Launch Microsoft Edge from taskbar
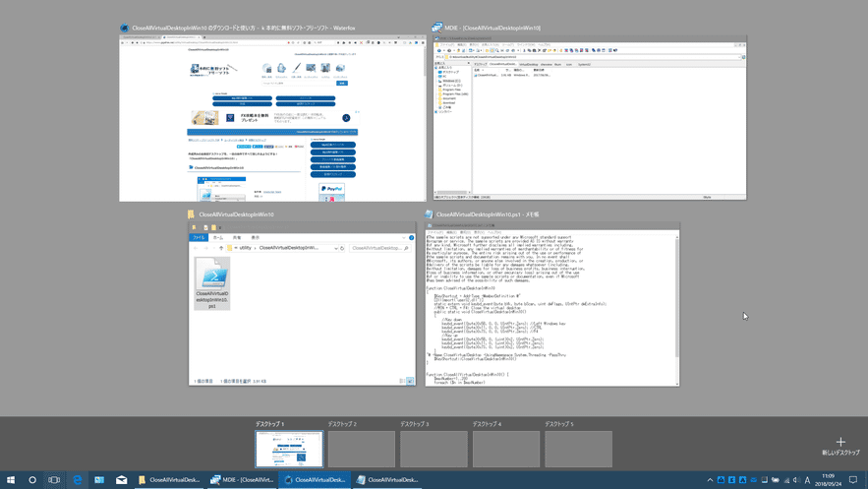 [x=77, y=479]
